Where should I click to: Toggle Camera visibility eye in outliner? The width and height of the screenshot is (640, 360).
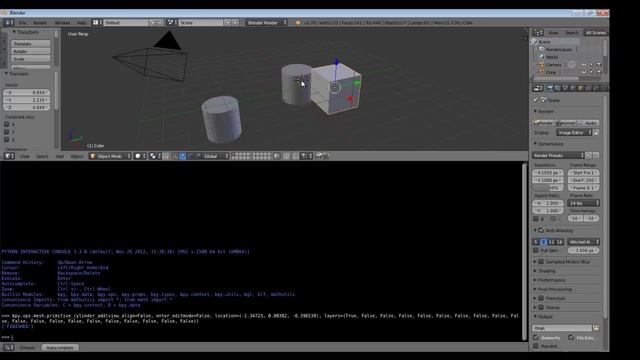point(584,64)
